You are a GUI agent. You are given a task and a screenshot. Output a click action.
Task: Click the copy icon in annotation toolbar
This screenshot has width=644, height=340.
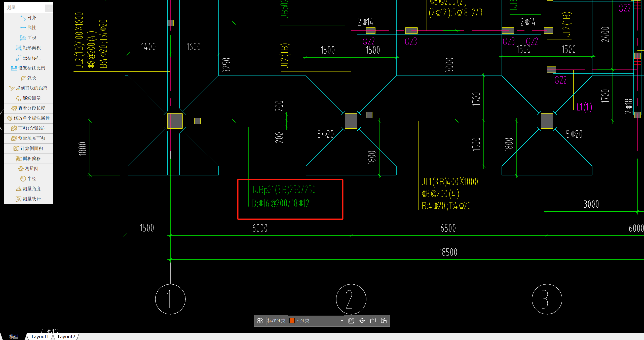pos(373,321)
